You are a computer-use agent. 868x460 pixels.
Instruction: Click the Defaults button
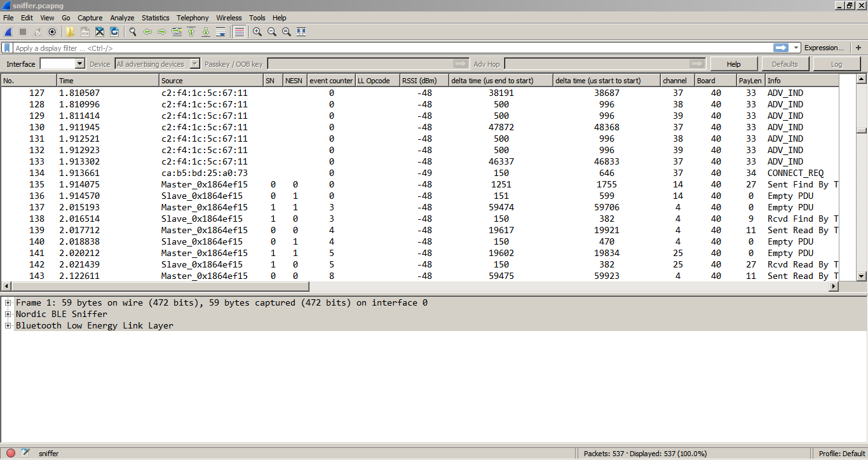click(785, 64)
